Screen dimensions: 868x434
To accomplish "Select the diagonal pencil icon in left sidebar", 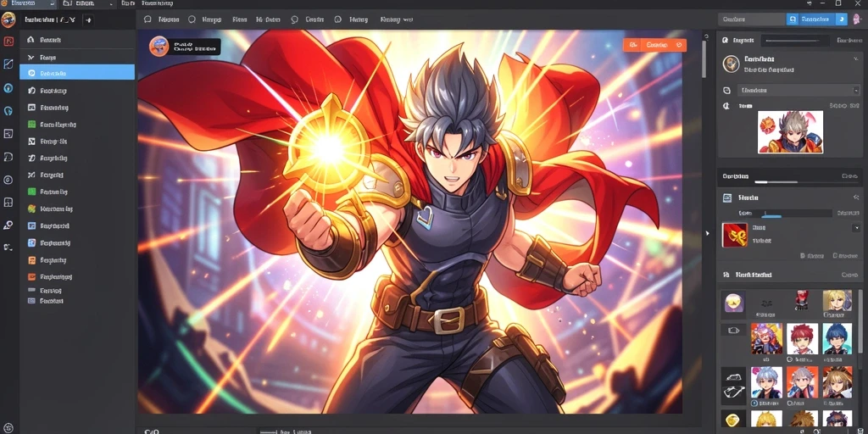I will pos(8,64).
